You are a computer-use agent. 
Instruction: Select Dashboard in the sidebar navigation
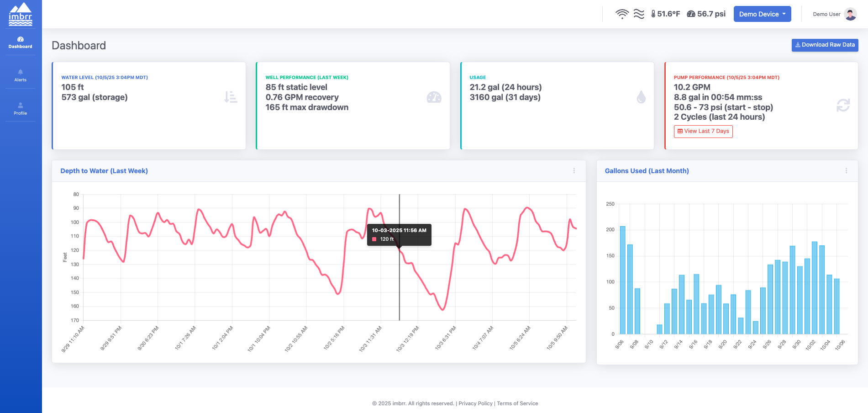click(20, 42)
